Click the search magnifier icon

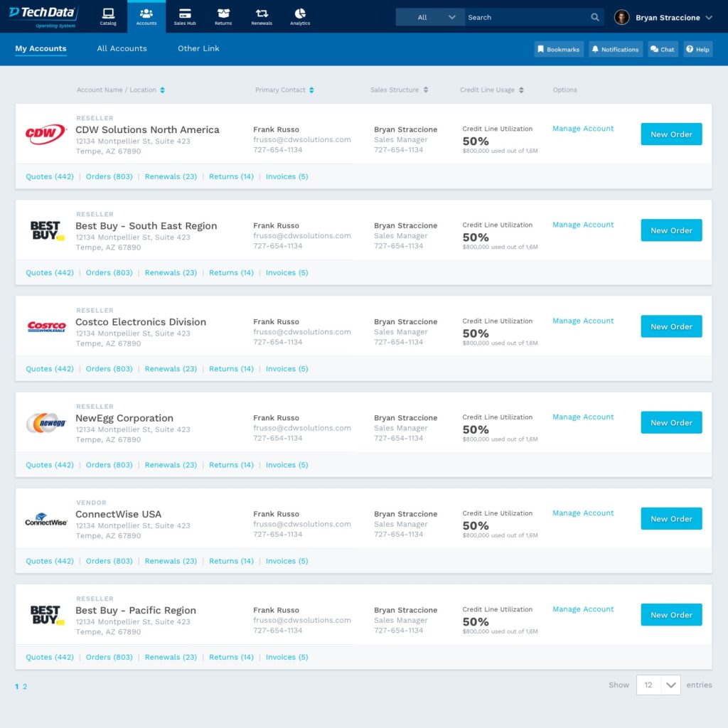click(x=595, y=17)
